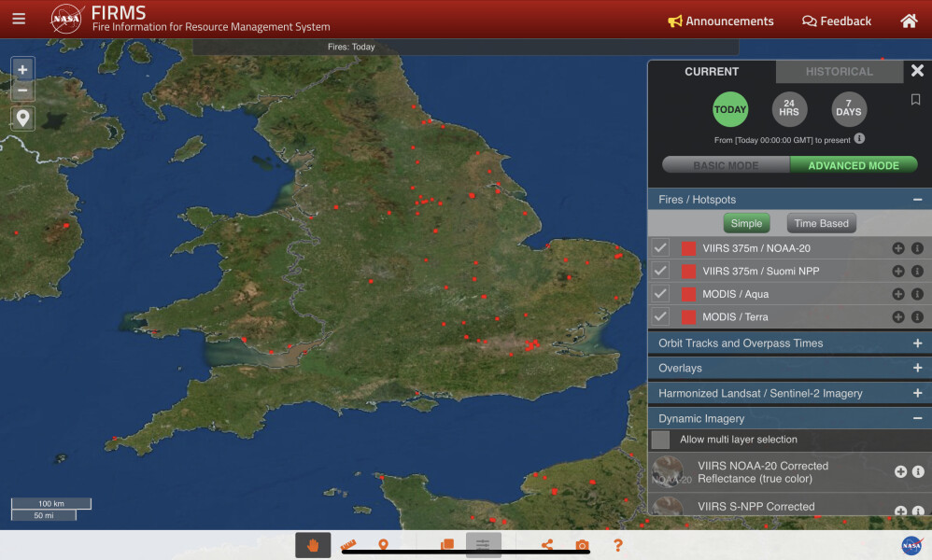Click the TODAY time filter button
Screen dimensions: 932x560
[730, 109]
